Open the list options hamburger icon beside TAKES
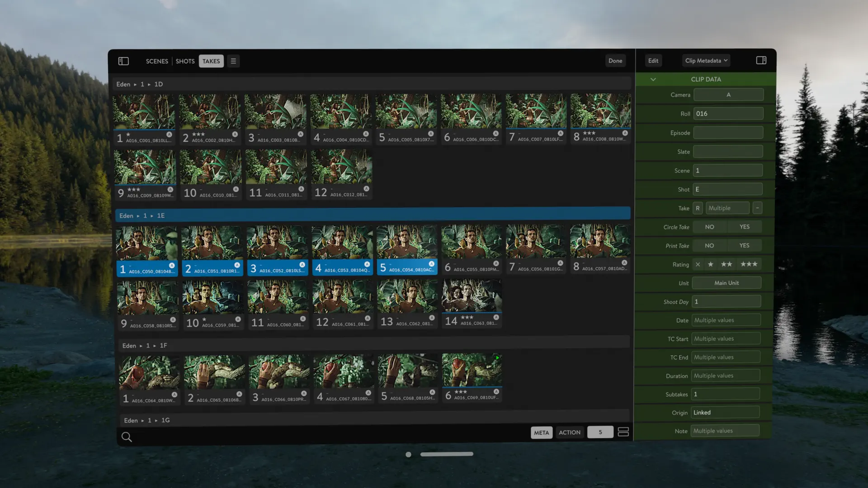The width and height of the screenshot is (868, 488). 233,61
